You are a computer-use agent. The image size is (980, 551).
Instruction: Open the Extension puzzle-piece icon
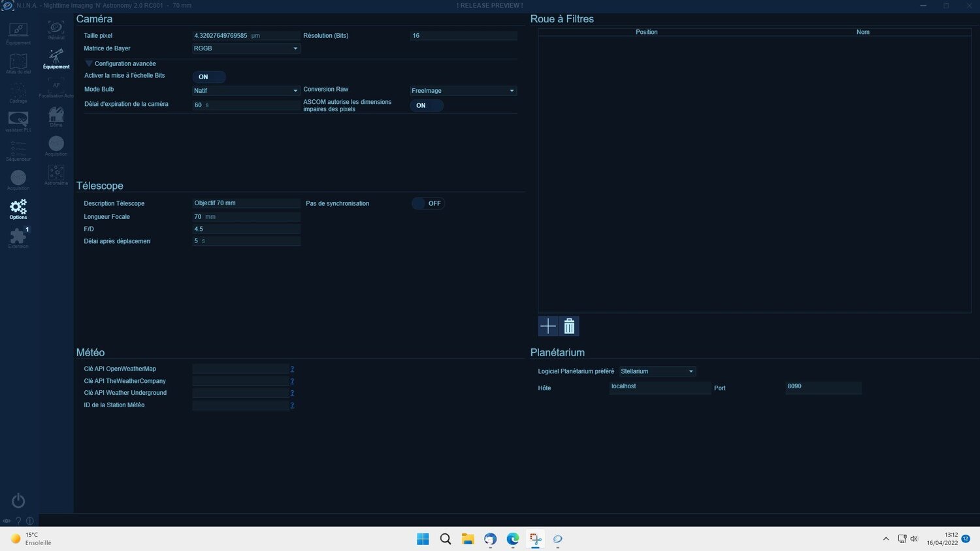click(x=18, y=237)
